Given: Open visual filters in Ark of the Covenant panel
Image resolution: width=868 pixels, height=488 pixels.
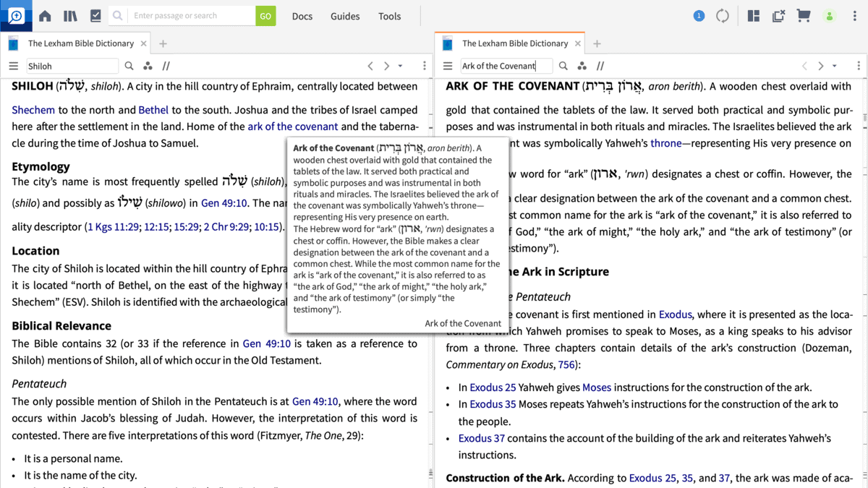Looking at the screenshot, I should 582,66.
